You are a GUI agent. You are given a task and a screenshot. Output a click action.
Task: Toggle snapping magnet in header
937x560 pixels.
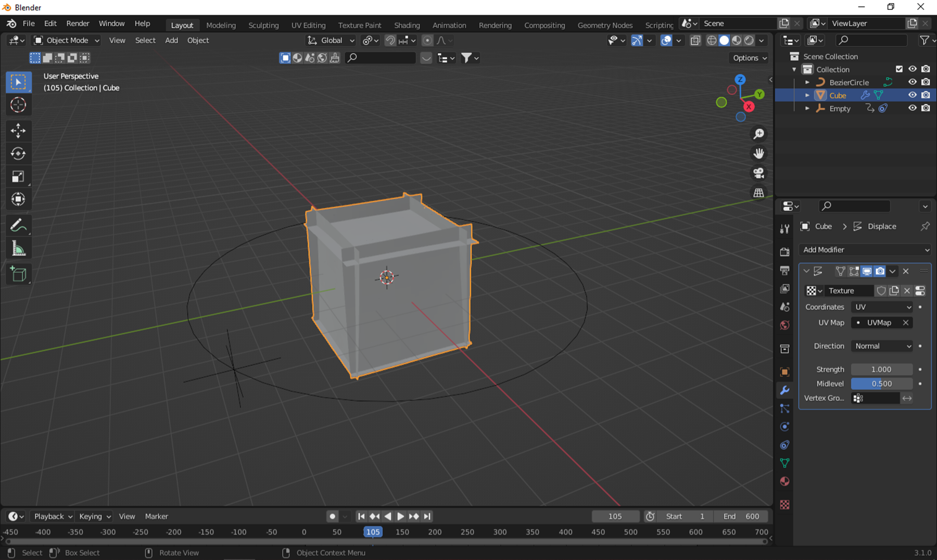point(390,41)
